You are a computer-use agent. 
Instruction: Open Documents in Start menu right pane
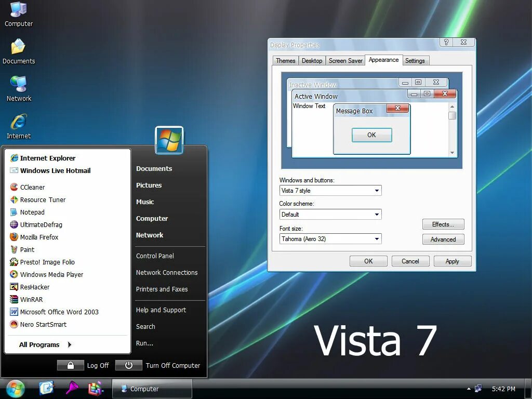[154, 169]
